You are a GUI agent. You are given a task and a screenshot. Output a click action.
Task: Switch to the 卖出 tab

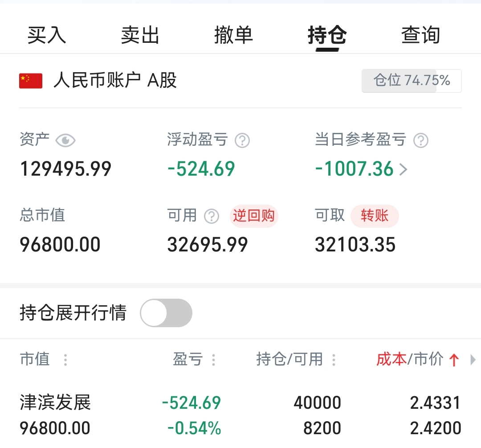pyautogui.click(x=140, y=35)
